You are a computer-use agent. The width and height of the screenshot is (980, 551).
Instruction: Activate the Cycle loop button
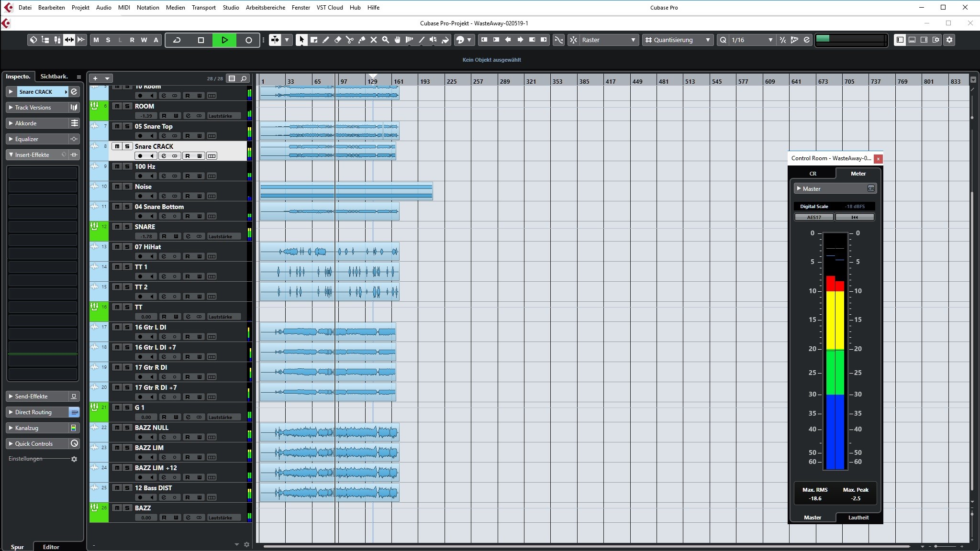(177, 40)
